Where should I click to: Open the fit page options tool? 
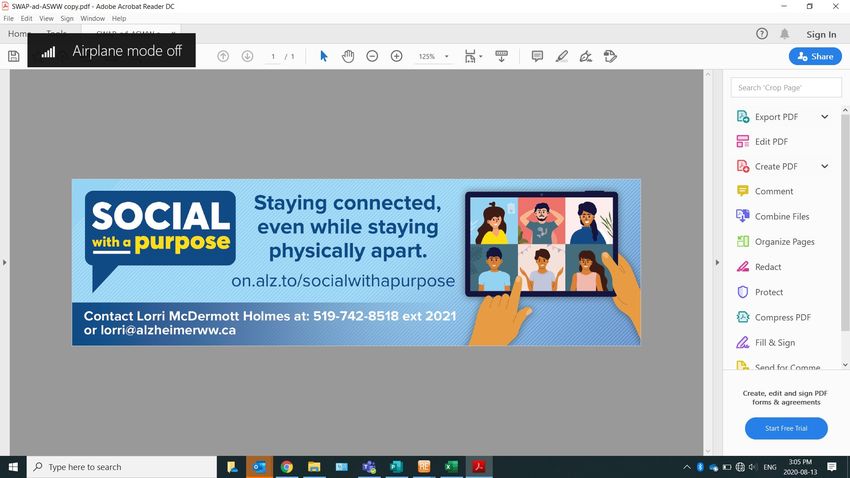(473, 56)
